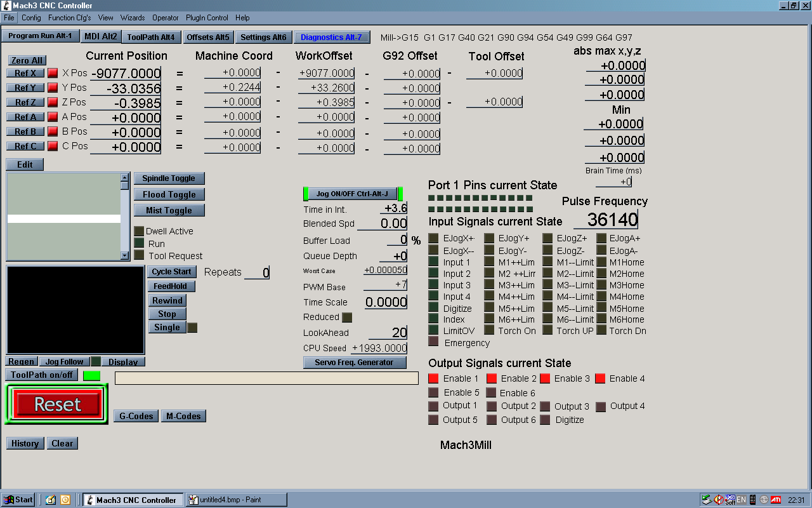
Task: Click the Servo Freq. Generator button
Action: [354, 363]
